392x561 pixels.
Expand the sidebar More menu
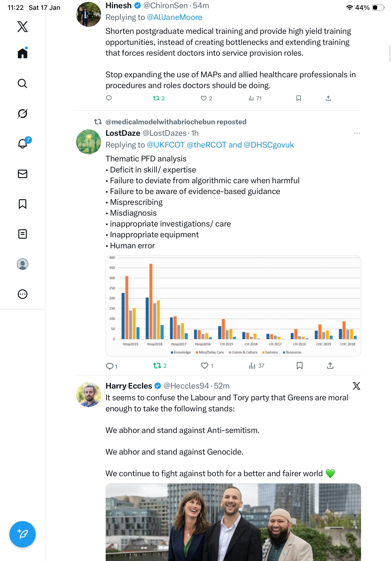[23, 294]
